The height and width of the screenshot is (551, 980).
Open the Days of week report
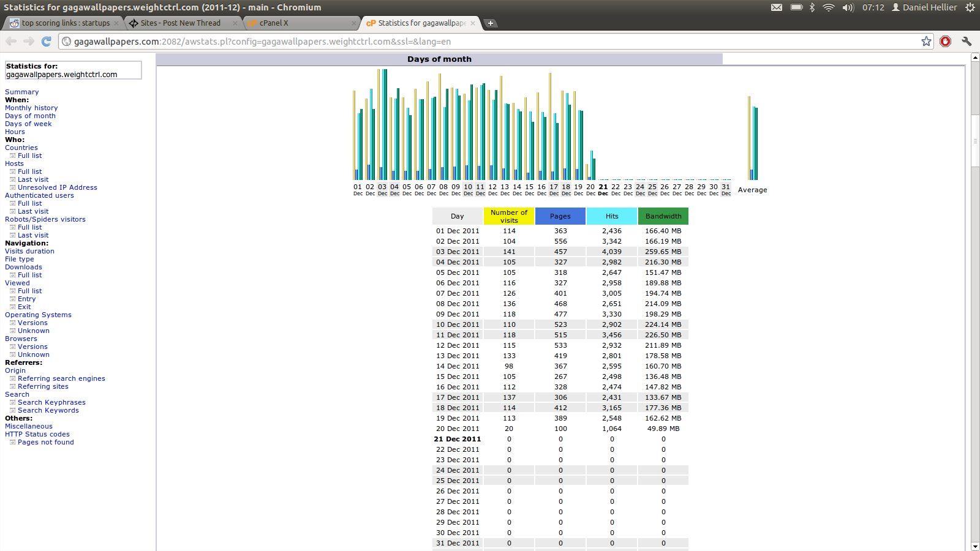point(28,124)
